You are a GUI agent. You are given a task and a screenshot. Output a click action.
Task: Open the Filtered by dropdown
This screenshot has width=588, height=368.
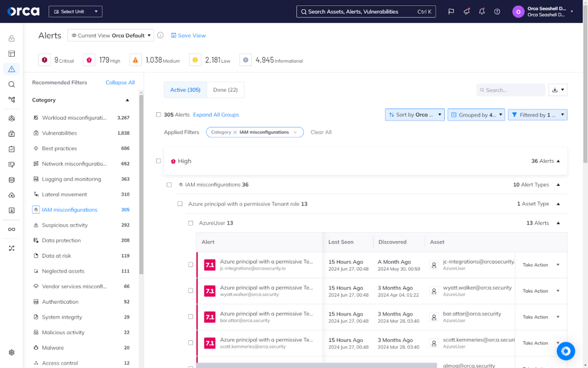click(x=537, y=115)
